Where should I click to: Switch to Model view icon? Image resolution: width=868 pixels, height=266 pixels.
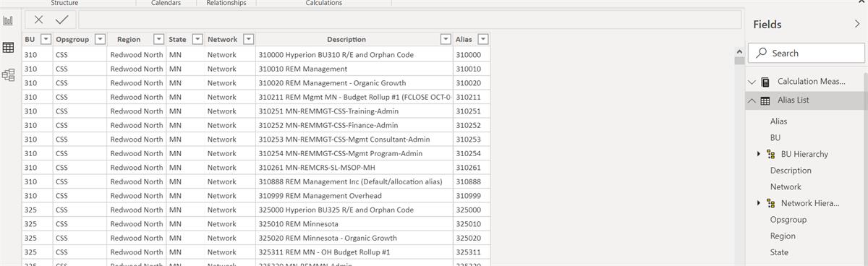point(8,74)
